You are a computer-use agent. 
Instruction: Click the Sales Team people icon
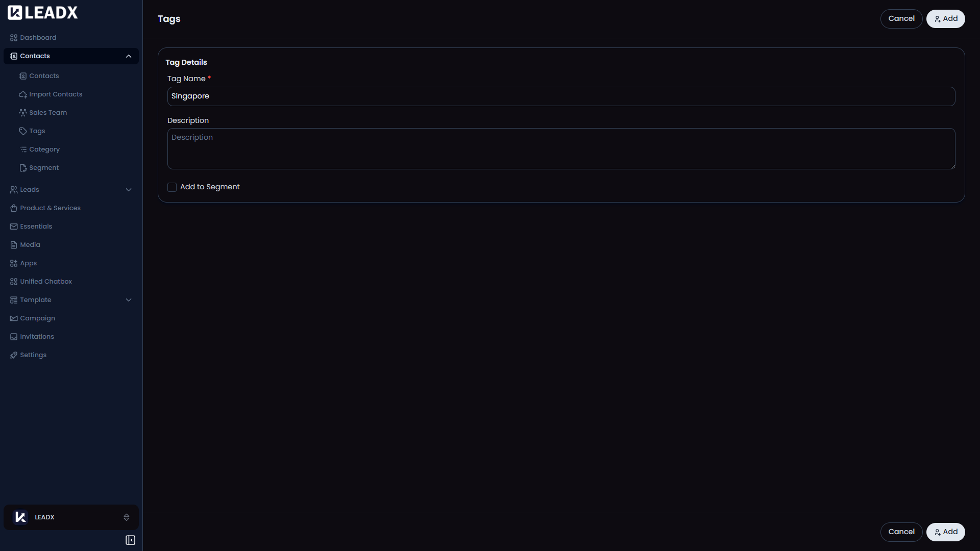point(23,113)
